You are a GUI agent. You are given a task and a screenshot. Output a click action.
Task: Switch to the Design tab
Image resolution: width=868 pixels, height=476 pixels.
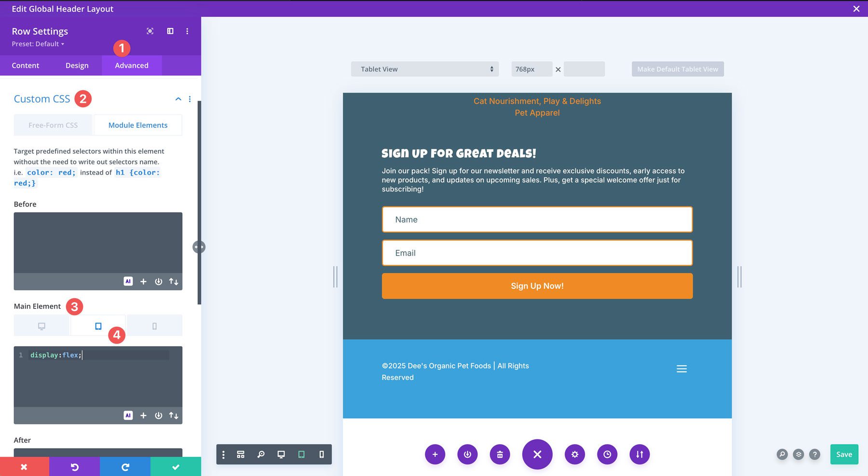[x=77, y=65]
